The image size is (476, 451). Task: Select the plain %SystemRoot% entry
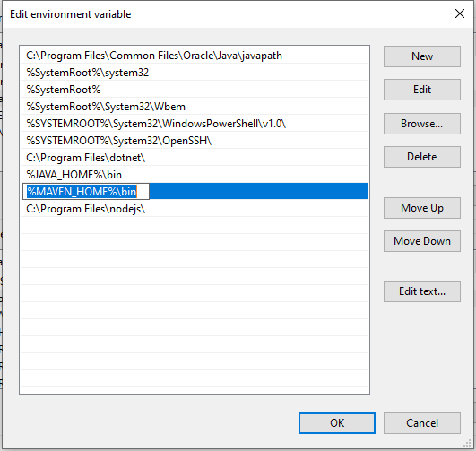click(195, 90)
